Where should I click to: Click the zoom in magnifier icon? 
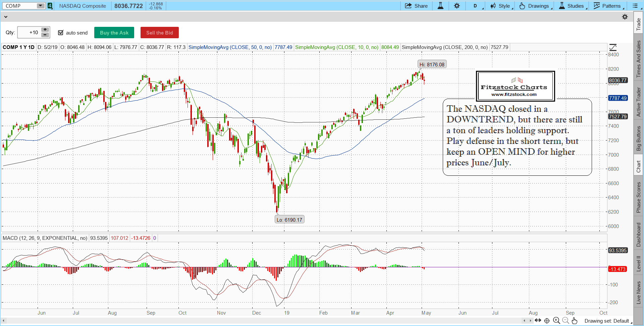point(556,321)
